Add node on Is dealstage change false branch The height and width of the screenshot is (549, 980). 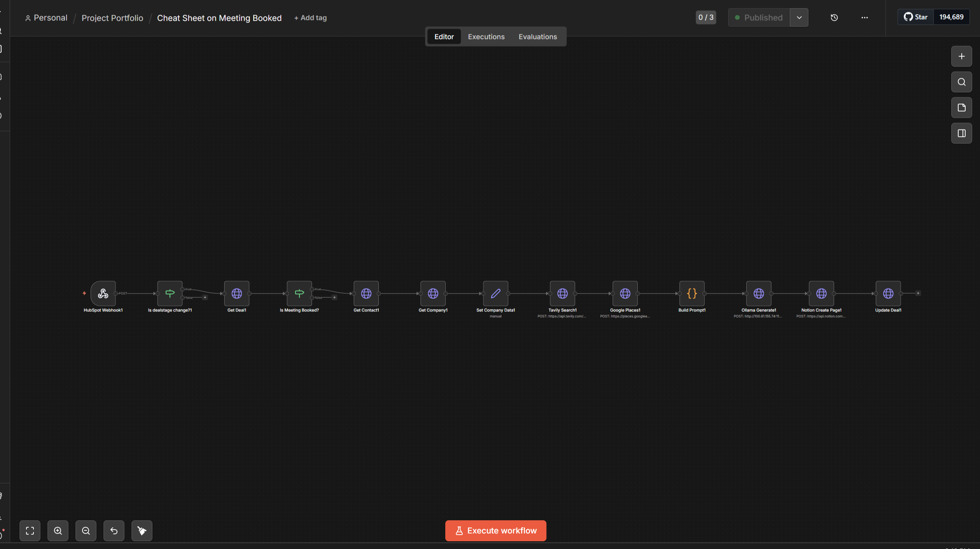click(x=205, y=298)
